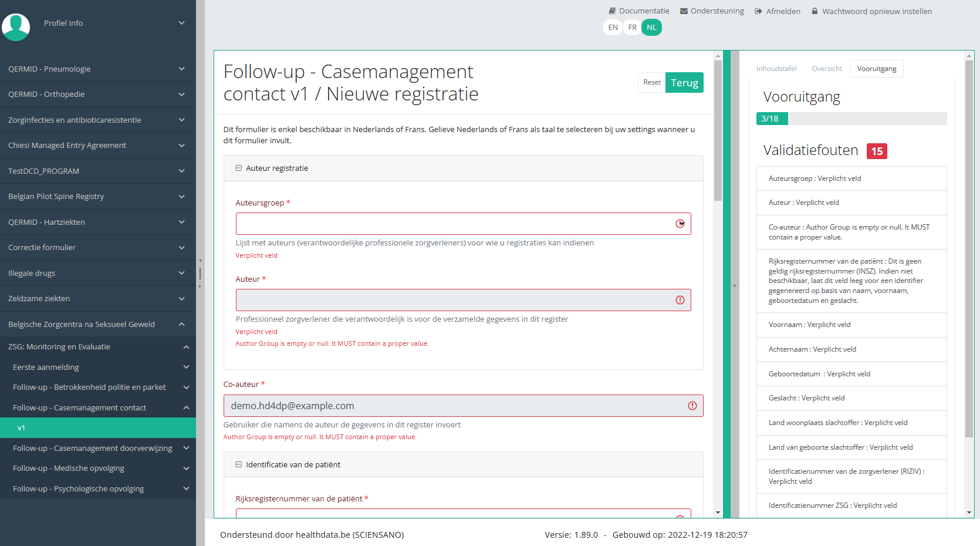Switch to the Overzicht tab
Viewport: 980px width, 546px height.
coord(826,69)
